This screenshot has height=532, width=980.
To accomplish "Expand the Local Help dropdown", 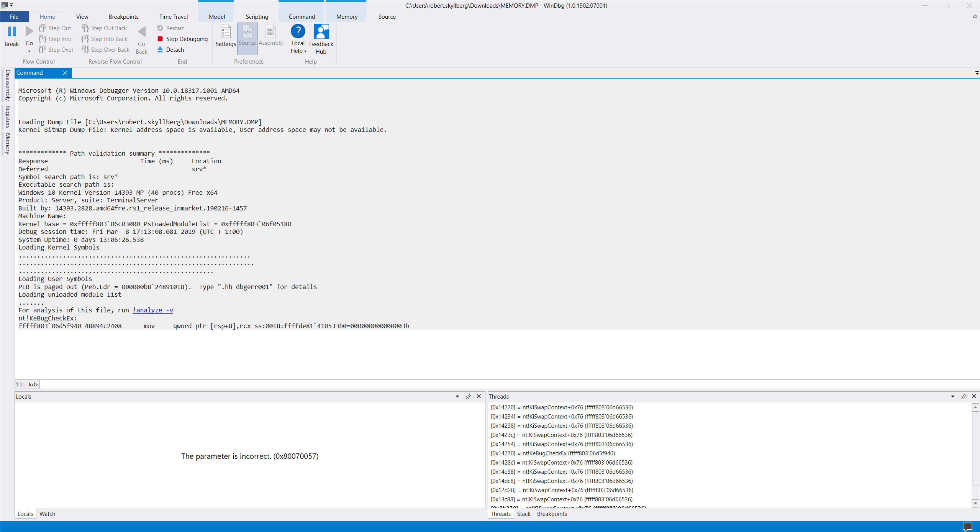I will click(305, 51).
